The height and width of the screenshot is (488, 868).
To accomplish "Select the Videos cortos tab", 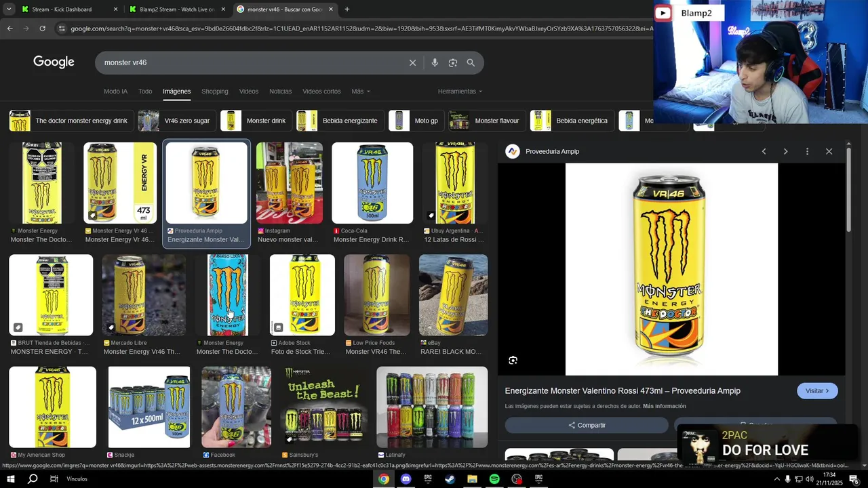I will (x=321, y=91).
